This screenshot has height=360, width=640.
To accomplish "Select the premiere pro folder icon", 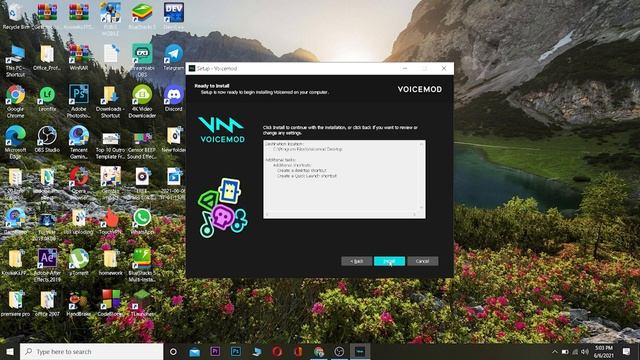I will [16, 304].
